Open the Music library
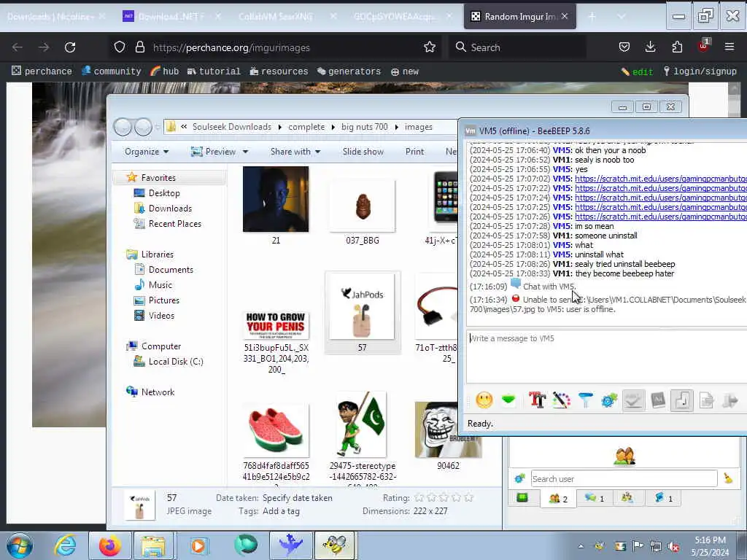This screenshot has width=747, height=560. click(x=160, y=285)
